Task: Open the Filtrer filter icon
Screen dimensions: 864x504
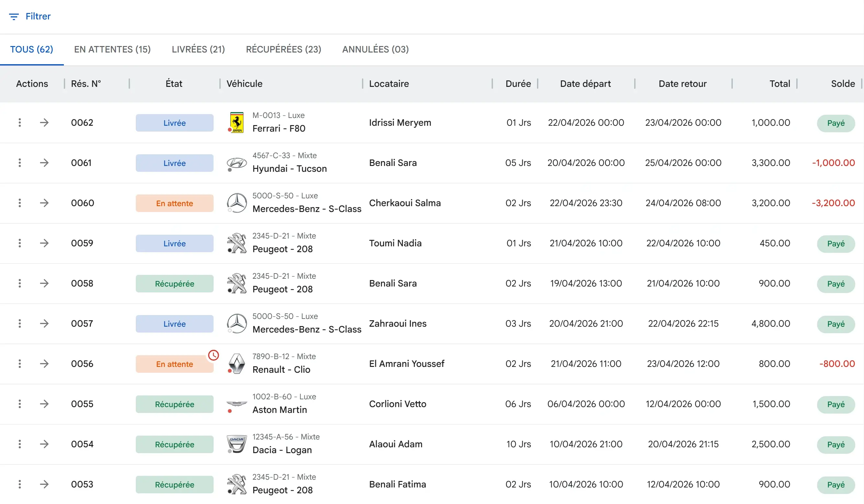Action: pyautogui.click(x=14, y=17)
